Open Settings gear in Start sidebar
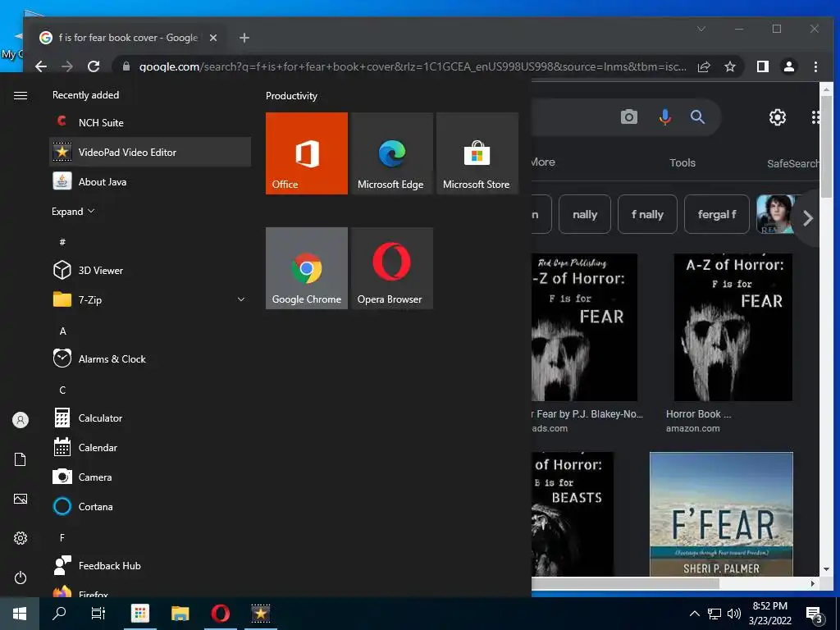Screen dimensions: 840x630 [21, 538]
